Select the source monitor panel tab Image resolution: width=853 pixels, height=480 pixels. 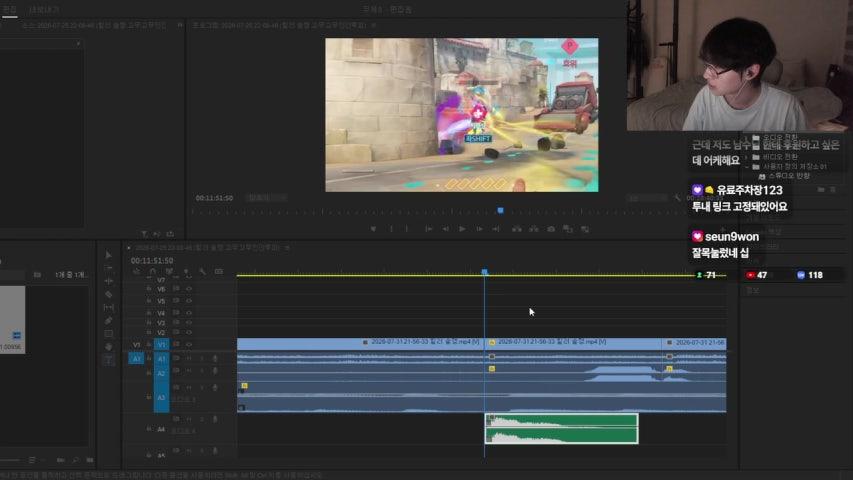coord(94,25)
